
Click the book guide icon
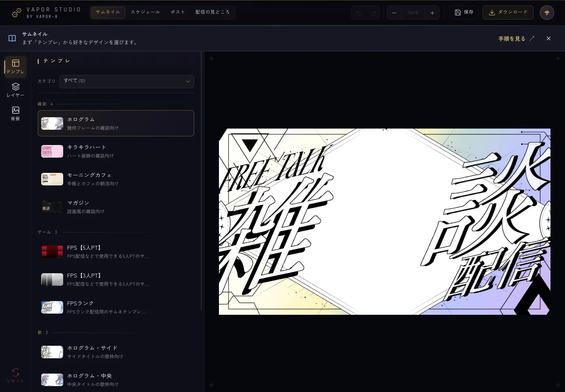point(13,38)
